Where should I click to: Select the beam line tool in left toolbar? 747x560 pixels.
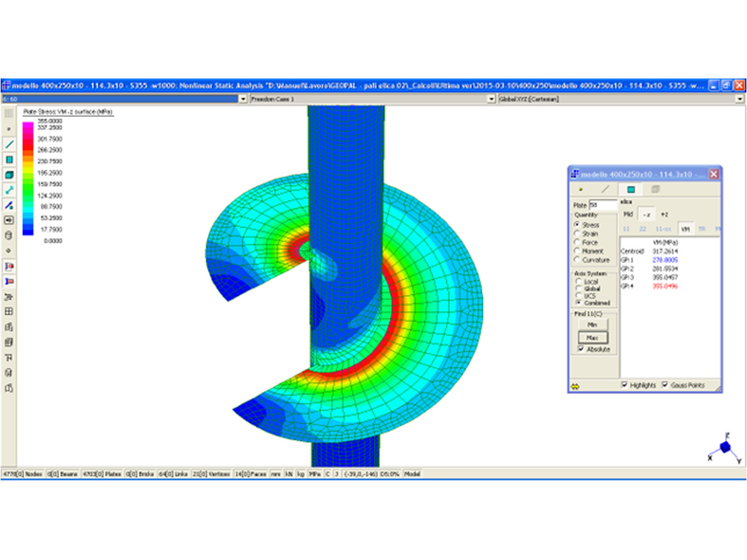click(9, 144)
